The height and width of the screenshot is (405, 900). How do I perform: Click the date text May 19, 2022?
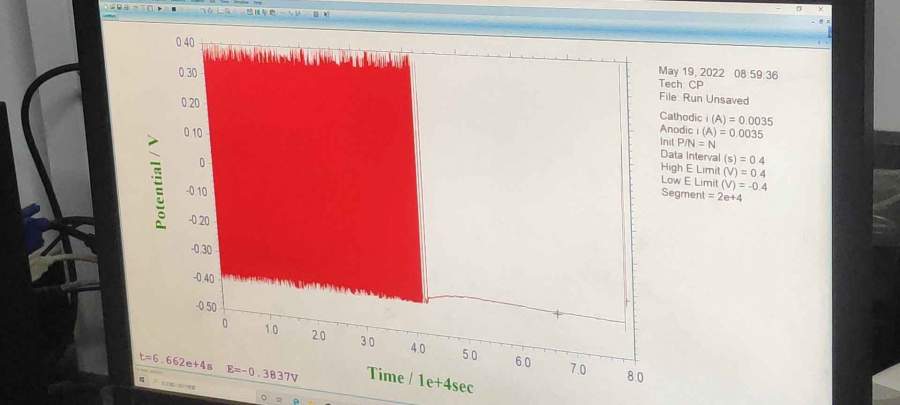point(694,72)
